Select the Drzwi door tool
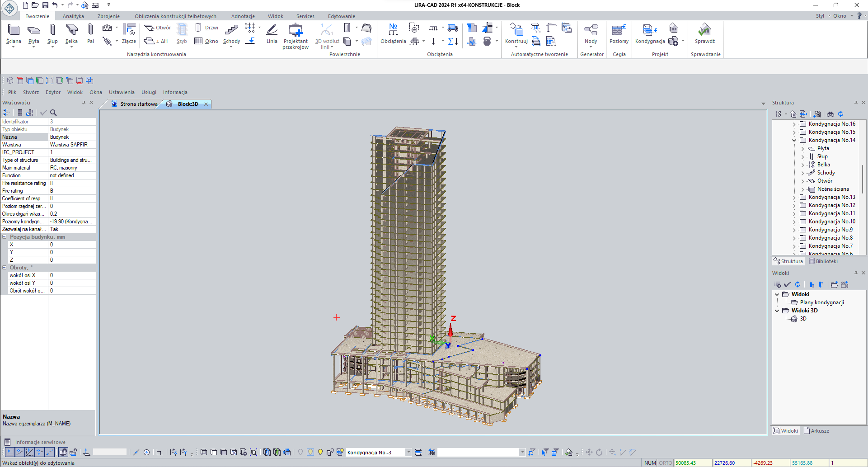This screenshot has height=467, width=868. [207, 28]
